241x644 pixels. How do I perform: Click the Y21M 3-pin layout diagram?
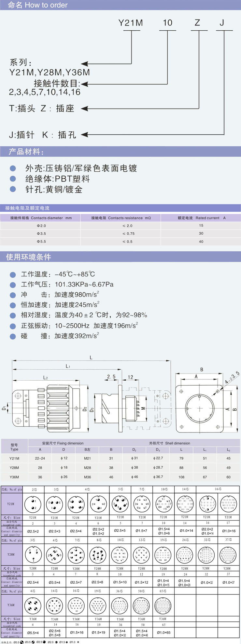pos(54,504)
